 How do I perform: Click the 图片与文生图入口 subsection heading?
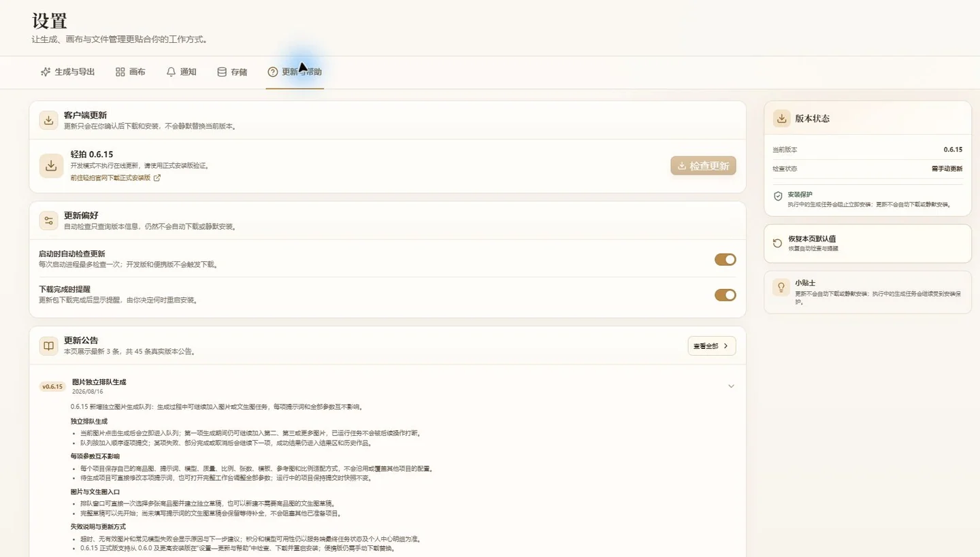(x=95, y=492)
